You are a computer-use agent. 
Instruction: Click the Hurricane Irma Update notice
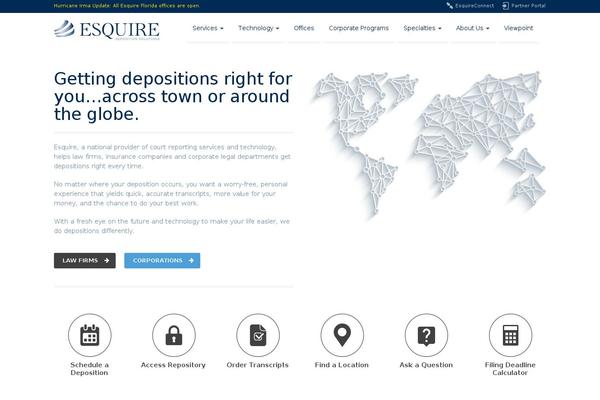(127, 6)
